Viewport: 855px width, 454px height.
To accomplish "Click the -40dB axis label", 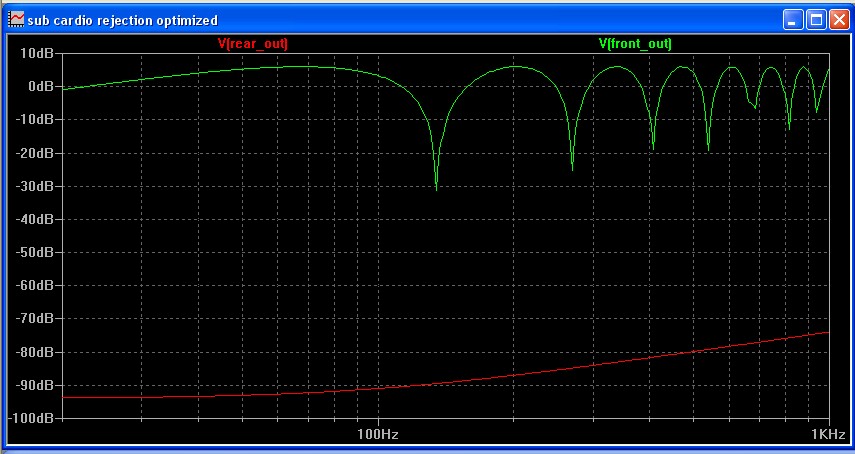I will (34, 219).
